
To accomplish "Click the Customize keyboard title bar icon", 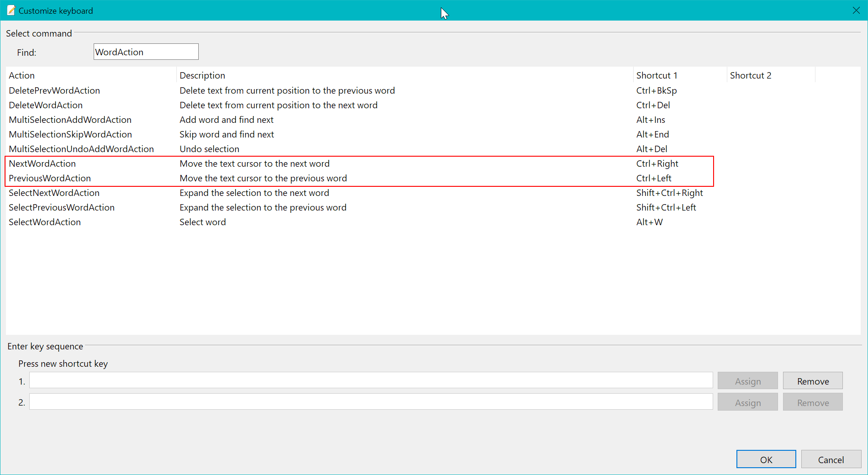I will (x=11, y=11).
